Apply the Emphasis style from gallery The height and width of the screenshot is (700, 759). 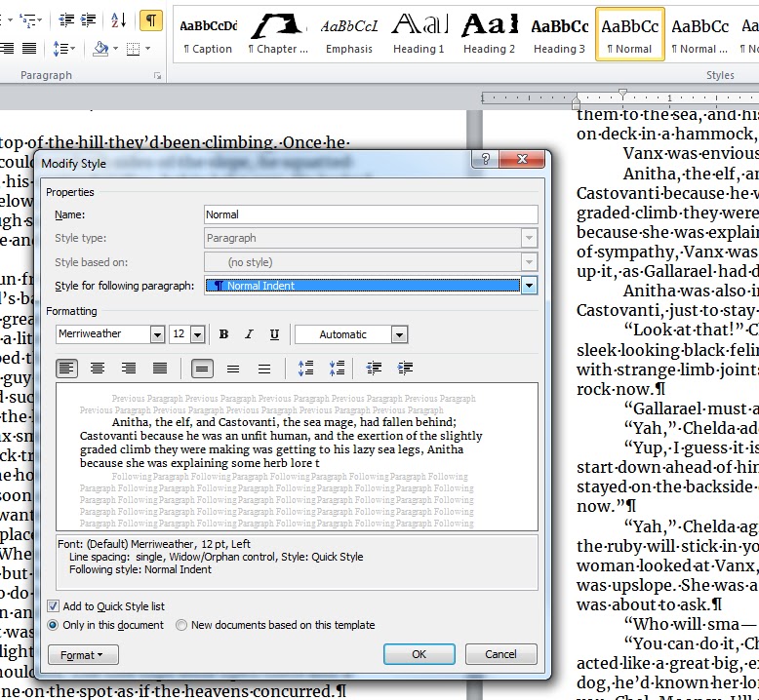tap(348, 34)
